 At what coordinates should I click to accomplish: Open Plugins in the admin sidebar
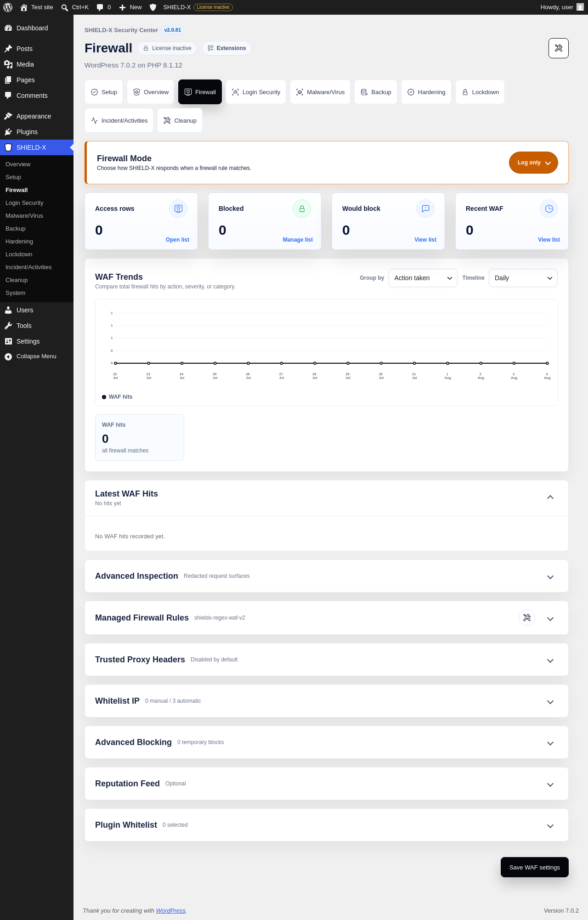(37, 132)
